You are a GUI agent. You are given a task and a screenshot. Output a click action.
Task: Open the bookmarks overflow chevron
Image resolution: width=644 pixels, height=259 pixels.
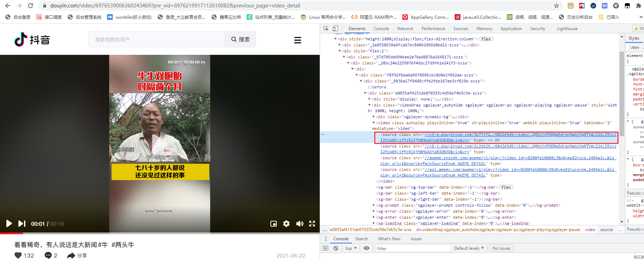(x=641, y=17)
